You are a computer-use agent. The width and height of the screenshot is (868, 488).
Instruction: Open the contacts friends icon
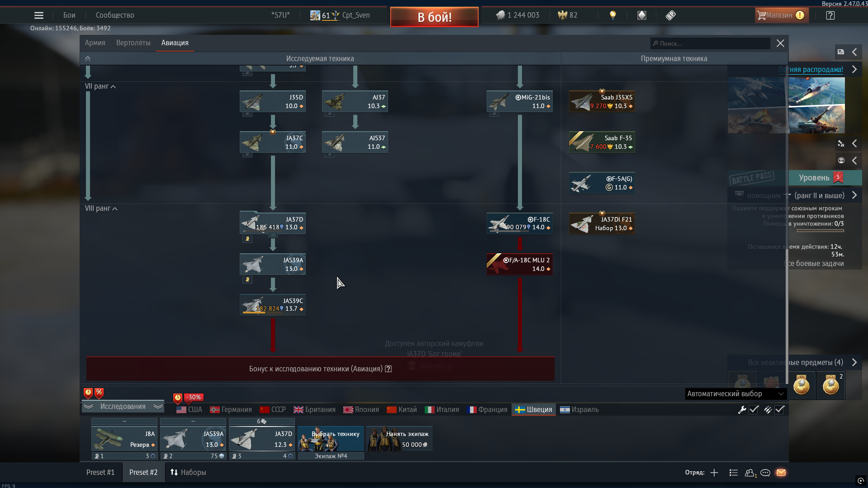[750, 473]
